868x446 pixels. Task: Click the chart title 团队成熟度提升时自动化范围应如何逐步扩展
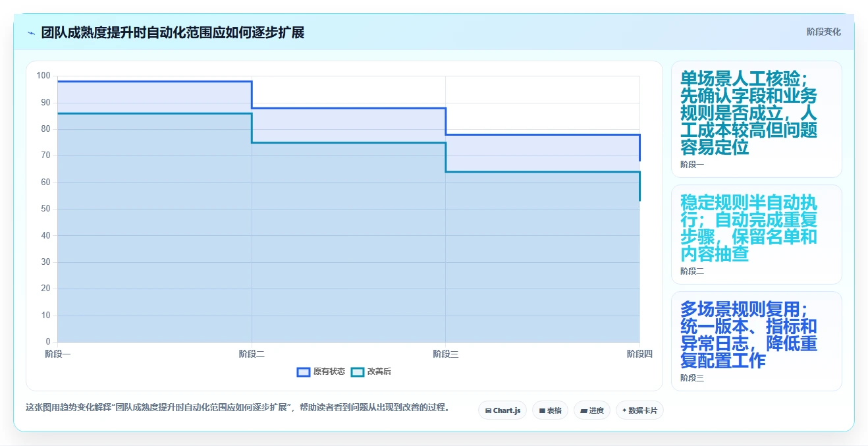pyautogui.click(x=173, y=32)
